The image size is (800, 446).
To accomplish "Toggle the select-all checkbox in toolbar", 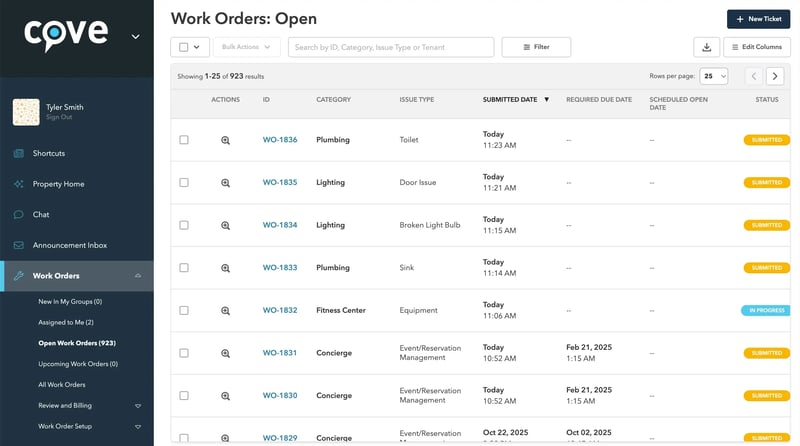I will 183,47.
